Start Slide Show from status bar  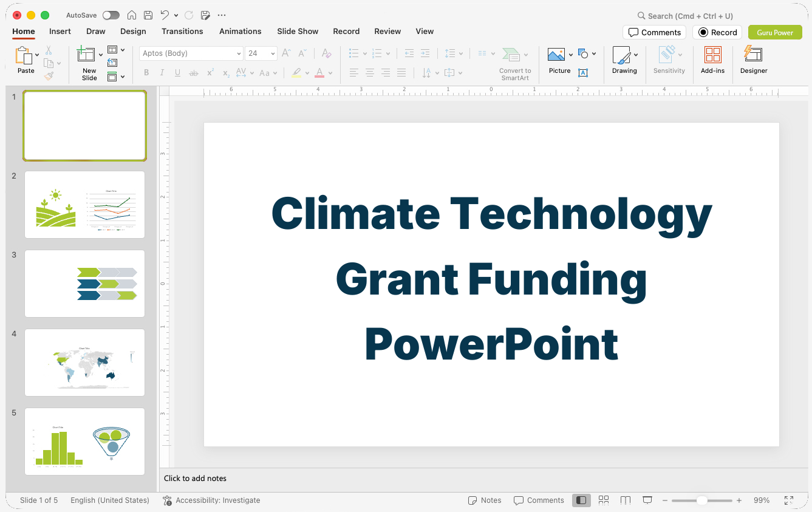[647, 500]
